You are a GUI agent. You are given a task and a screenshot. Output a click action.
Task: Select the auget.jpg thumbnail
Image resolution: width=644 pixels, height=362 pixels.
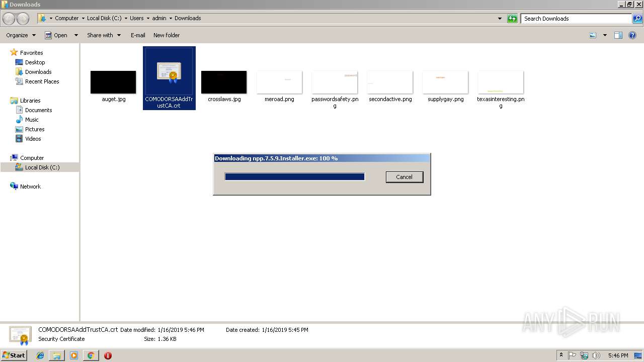pos(113,82)
